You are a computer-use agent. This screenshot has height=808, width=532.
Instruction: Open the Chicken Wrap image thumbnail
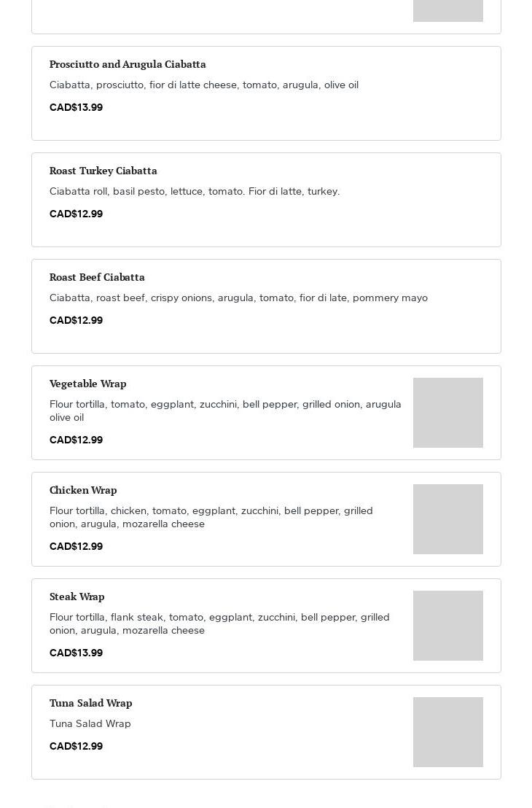click(x=447, y=519)
